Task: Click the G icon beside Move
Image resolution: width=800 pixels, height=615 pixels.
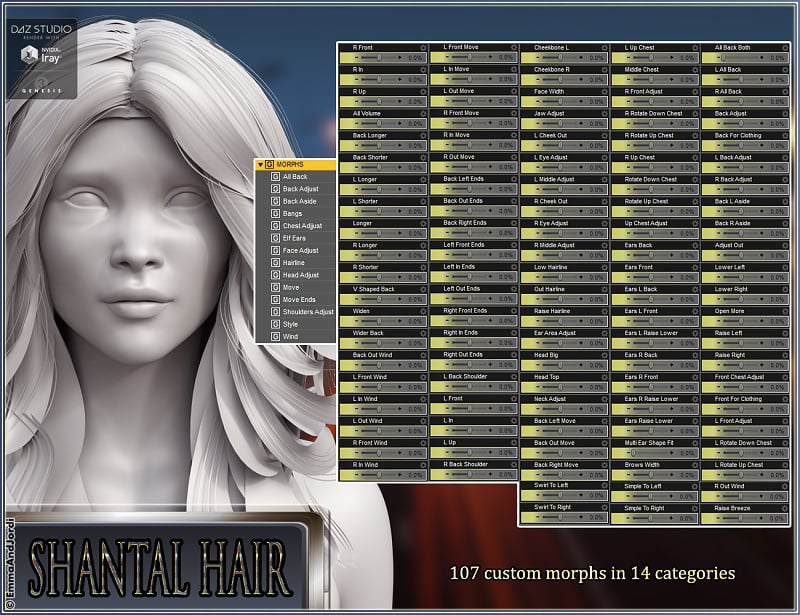Action: (276, 287)
